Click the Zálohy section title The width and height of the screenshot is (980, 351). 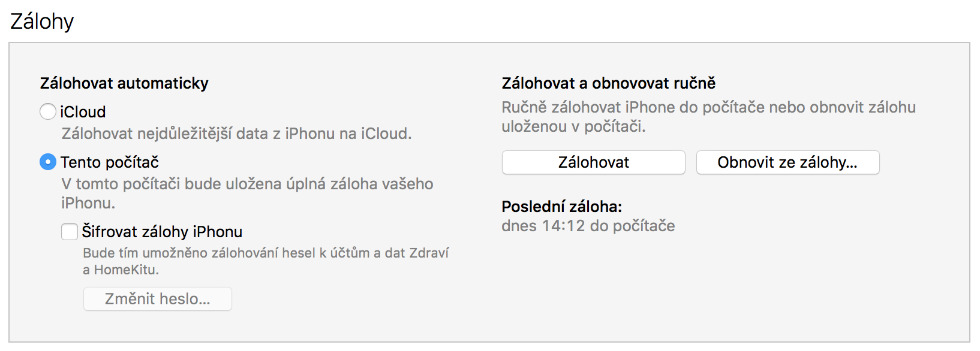pyautogui.click(x=42, y=22)
